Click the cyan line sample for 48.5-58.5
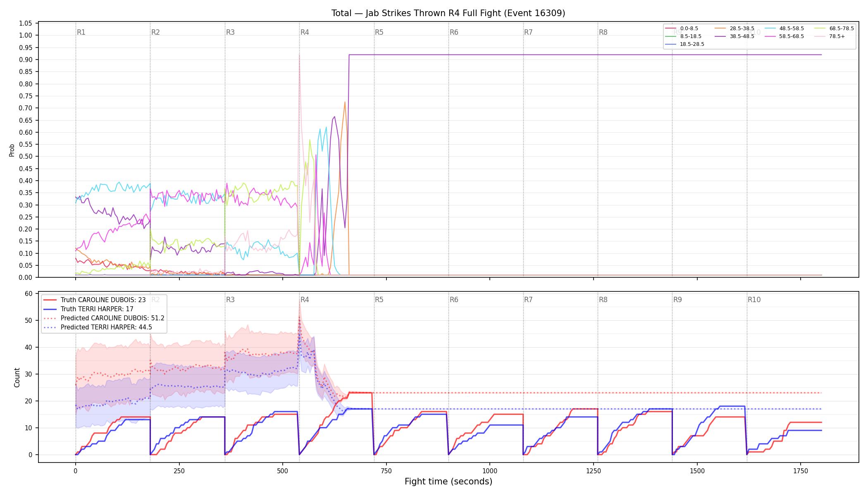The image size is (868, 496). 770,29
